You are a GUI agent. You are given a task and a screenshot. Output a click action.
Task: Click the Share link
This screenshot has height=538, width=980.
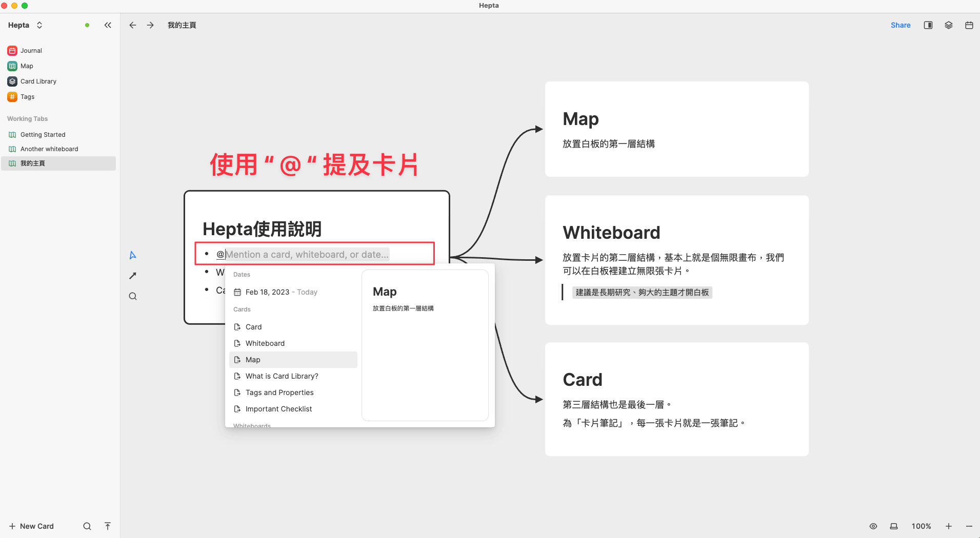click(x=901, y=25)
